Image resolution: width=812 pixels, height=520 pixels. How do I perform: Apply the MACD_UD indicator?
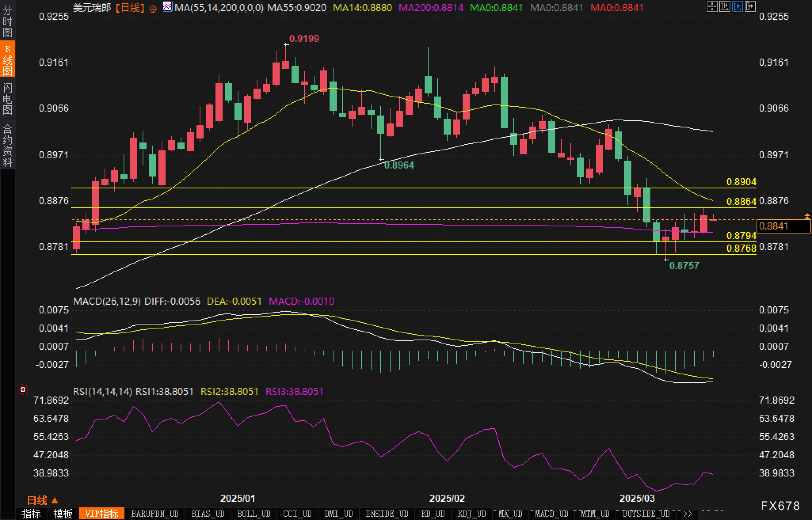(552, 514)
